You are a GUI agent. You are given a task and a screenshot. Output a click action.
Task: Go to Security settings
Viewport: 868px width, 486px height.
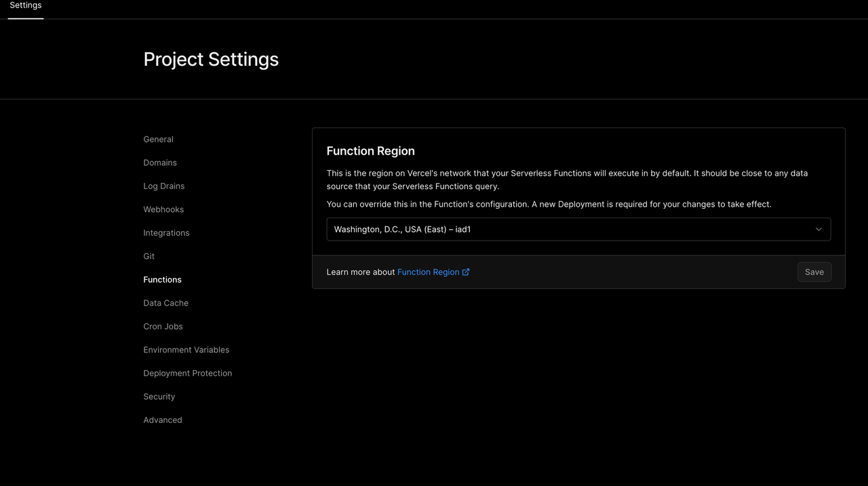pos(159,397)
